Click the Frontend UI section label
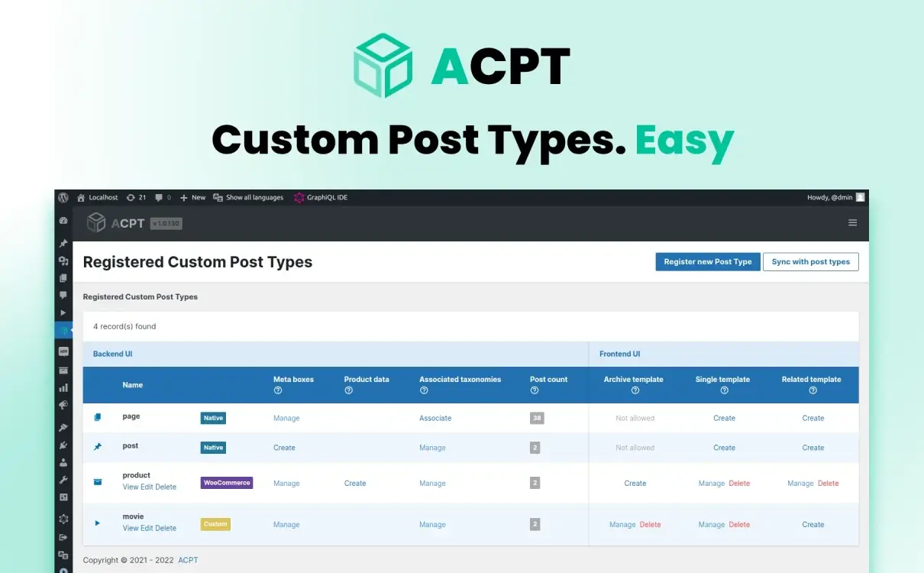The image size is (924, 573). point(619,354)
